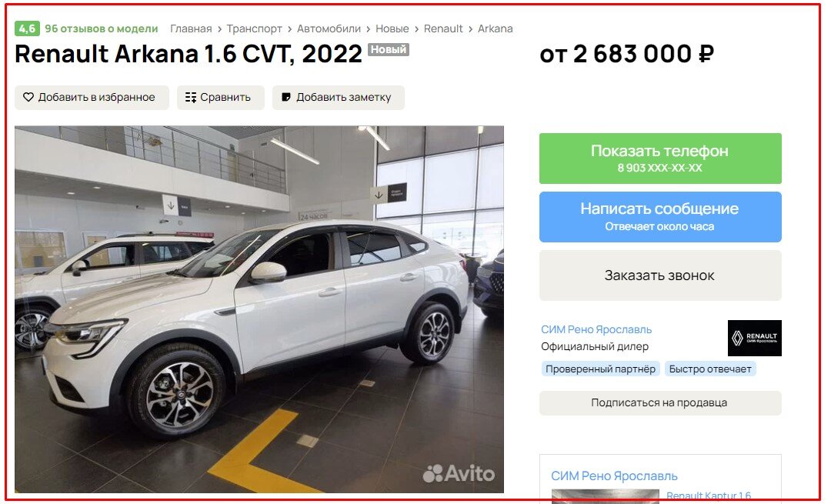Click the Avito watermark on the photo
The image size is (831, 504).
[x=459, y=473]
